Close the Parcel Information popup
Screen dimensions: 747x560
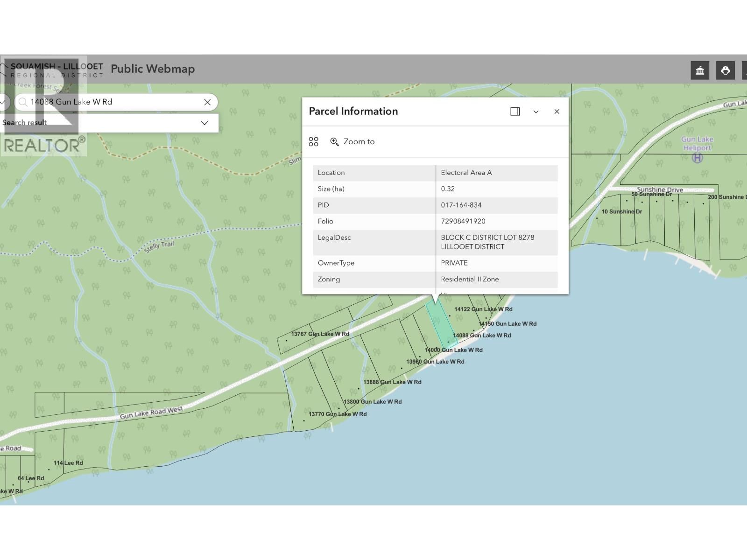557,112
